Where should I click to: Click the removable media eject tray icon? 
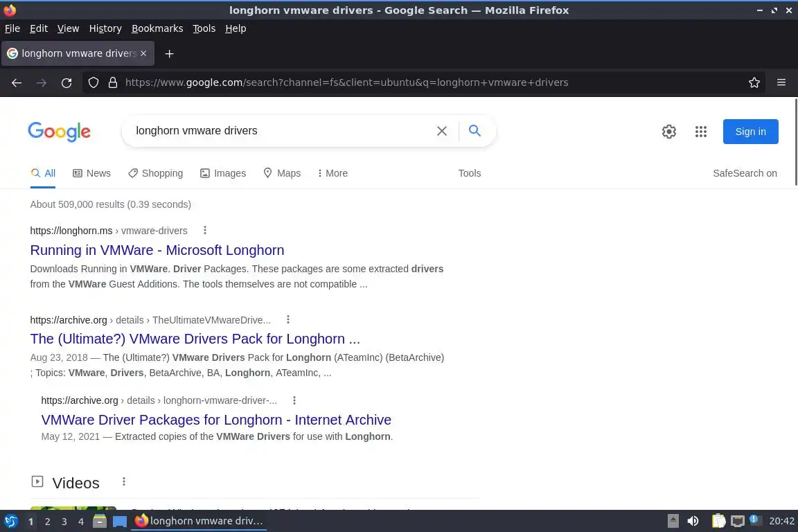click(x=673, y=521)
